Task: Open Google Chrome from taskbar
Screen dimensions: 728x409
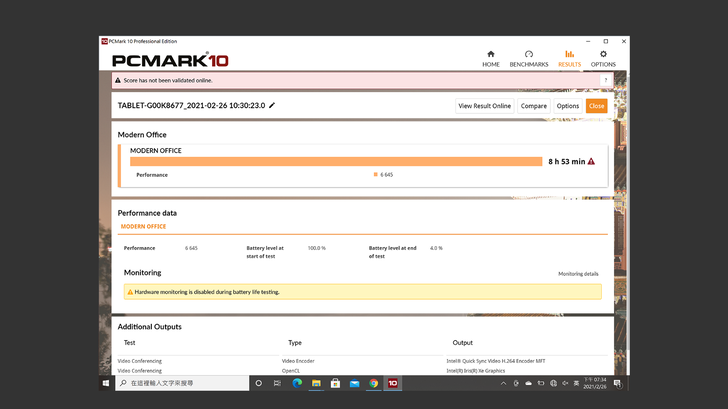Action: point(373,383)
